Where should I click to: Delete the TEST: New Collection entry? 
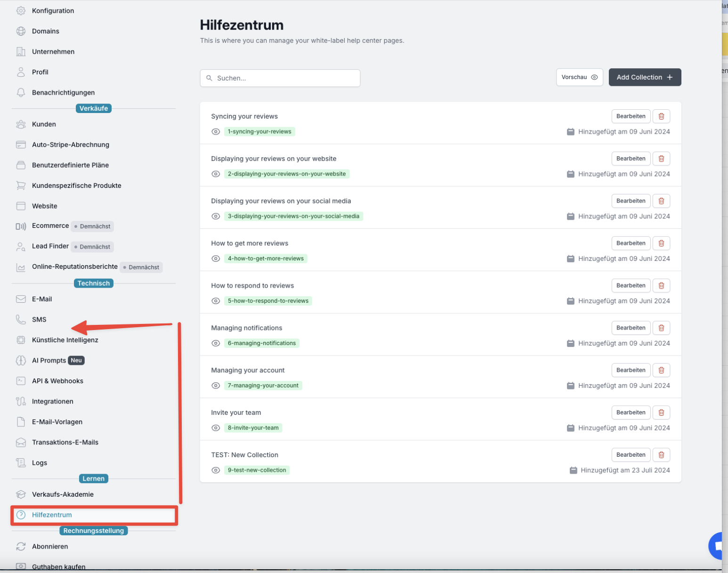661,455
